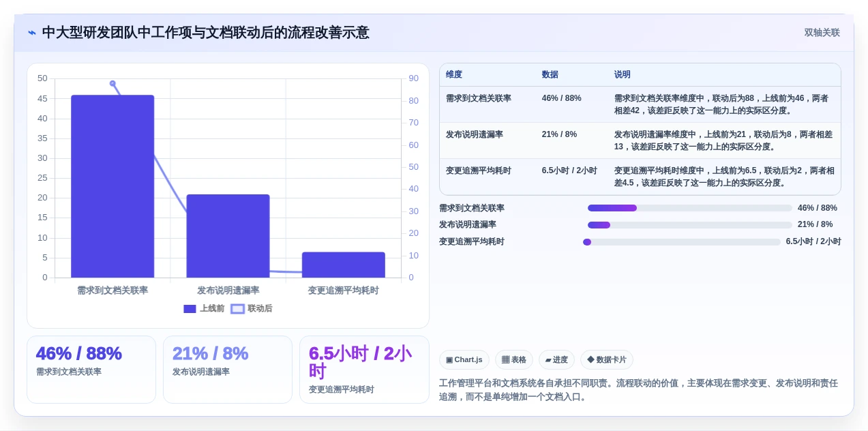Screen dimensions: 868x431
Task: Click the description explaining 需求到文档关联率 difference
Action: pos(721,104)
